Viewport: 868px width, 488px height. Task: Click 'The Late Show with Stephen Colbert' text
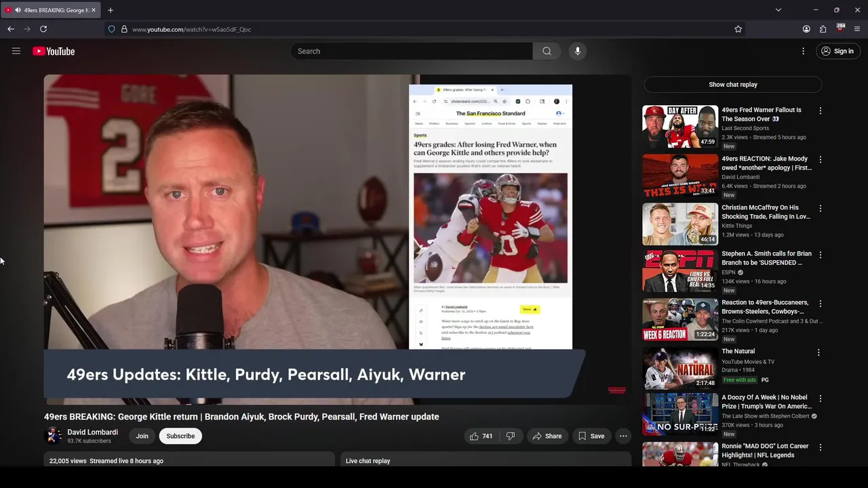(x=765, y=416)
